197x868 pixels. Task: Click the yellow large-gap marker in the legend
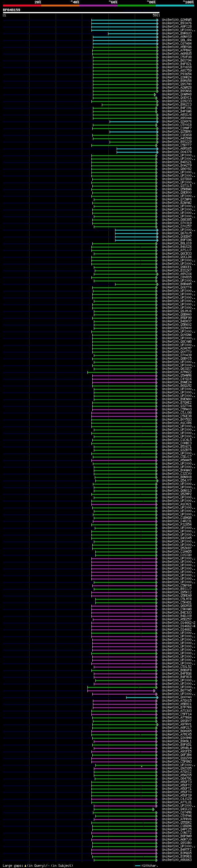coord(25,865)
